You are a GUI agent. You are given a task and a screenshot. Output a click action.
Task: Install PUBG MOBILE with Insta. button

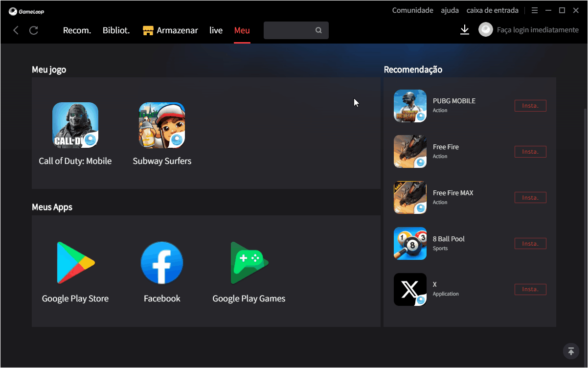pos(530,106)
